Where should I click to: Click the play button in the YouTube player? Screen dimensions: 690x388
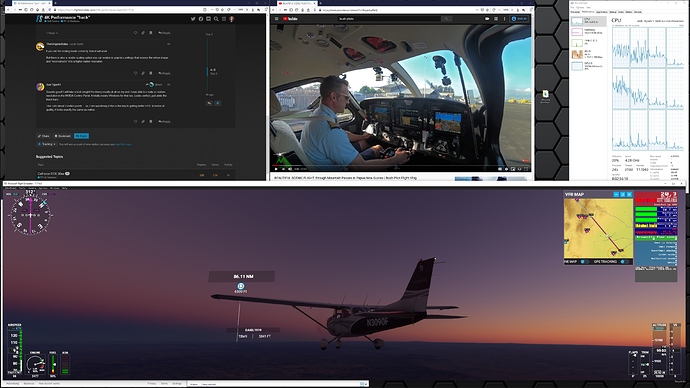click(x=276, y=169)
